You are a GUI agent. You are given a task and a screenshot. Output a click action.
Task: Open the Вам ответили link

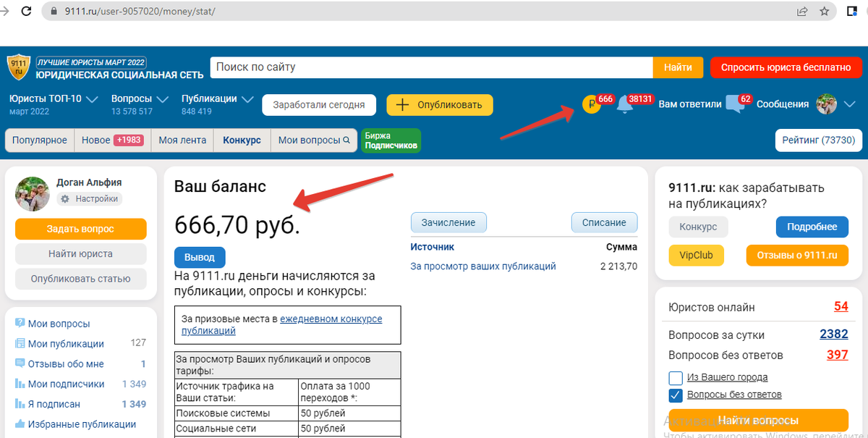click(x=690, y=104)
